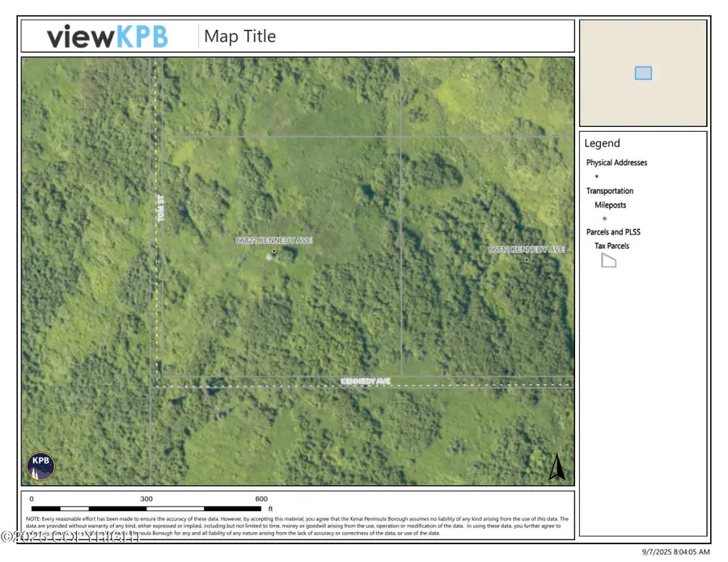Collapse the Legend panel header
This screenshot has height=562, width=728.
click(x=602, y=143)
